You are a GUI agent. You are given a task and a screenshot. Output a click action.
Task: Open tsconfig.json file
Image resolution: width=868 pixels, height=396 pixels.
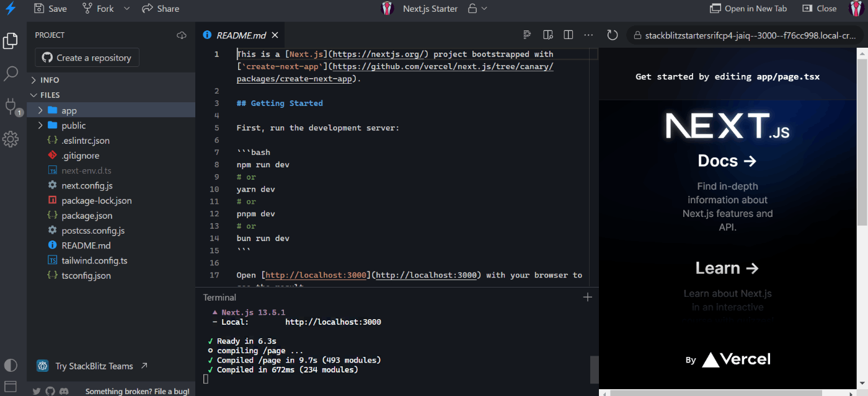click(111, 276)
